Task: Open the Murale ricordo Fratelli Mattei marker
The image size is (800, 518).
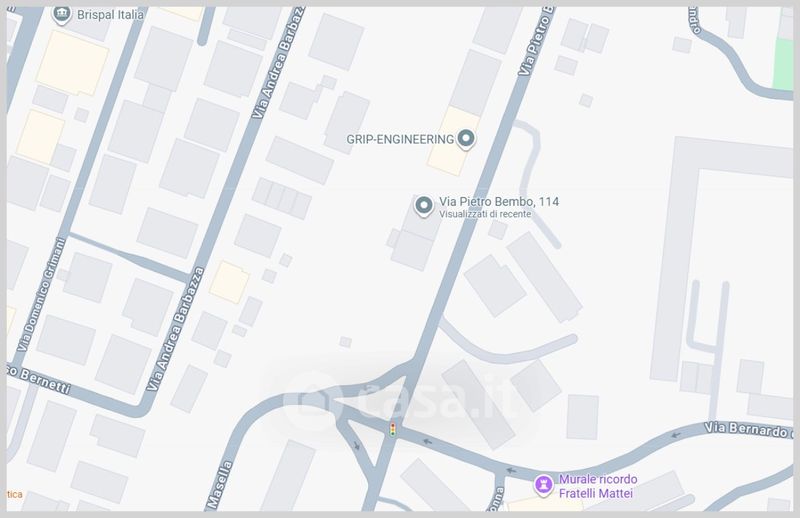Action: pos(543,485)
